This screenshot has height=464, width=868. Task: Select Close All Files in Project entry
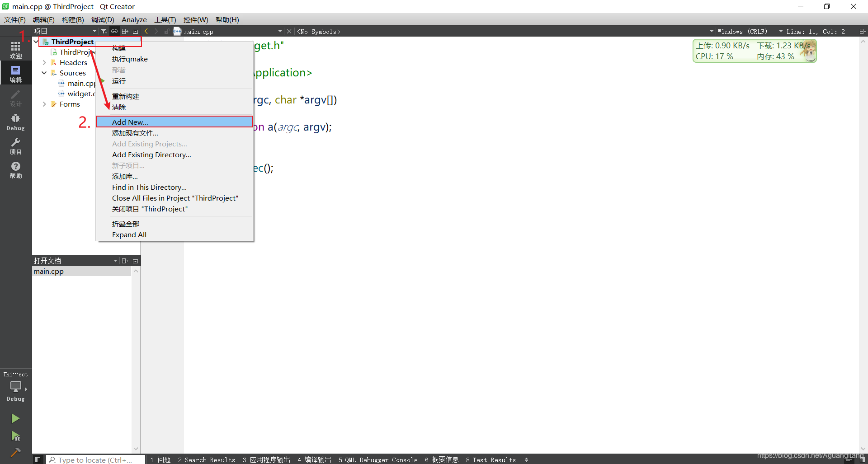[x=175, y=198]
